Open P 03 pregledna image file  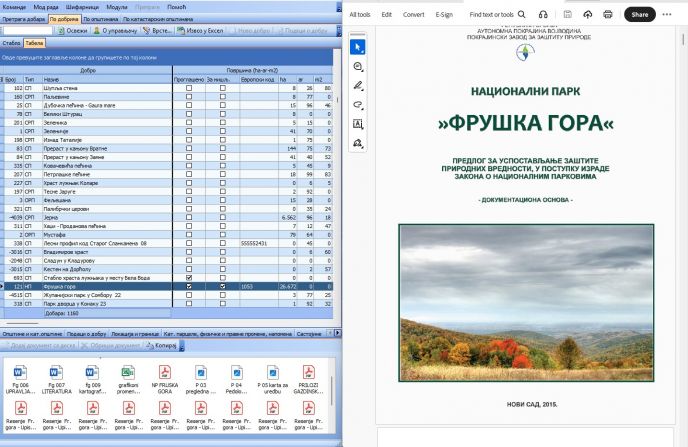(201, 379)
